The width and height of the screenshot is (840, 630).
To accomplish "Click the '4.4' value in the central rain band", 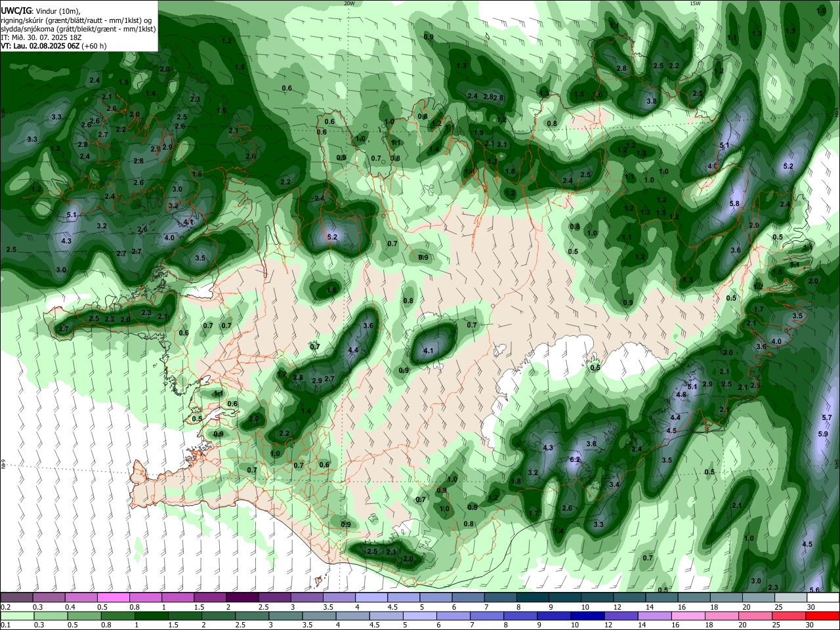I will (x=353, y=350).
